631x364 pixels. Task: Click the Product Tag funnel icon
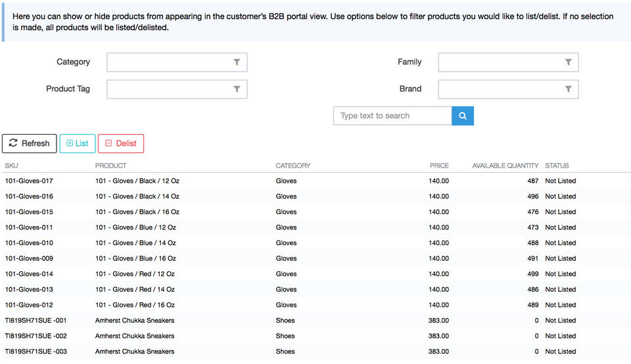(x=237, y=89)
